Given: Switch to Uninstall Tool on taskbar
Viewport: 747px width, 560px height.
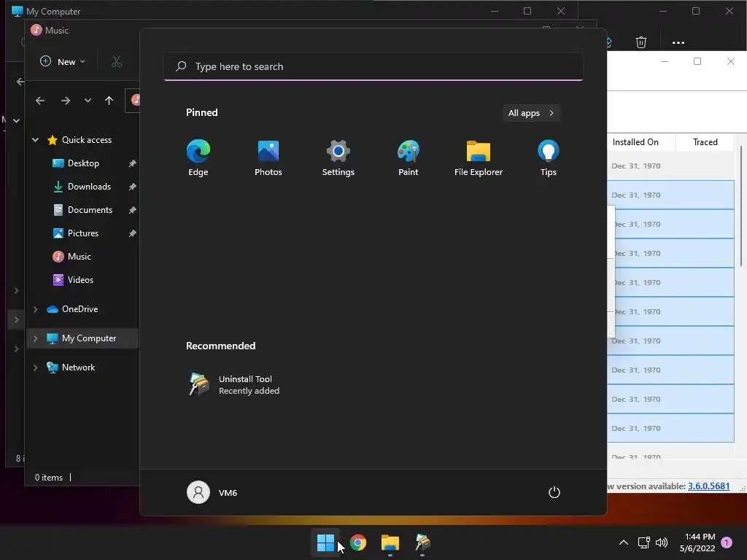Looking at the screenshot, I should tap(422, 542).
